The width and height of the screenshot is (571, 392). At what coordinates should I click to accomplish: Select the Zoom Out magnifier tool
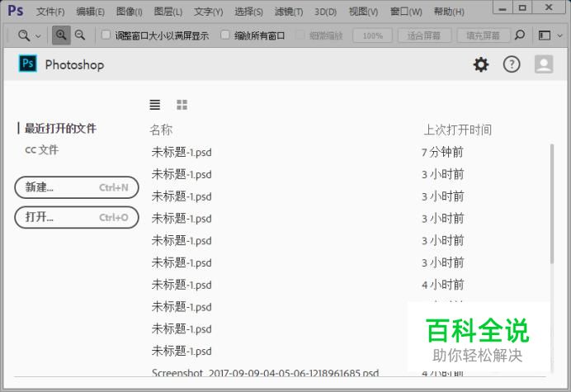pos(80,35)
